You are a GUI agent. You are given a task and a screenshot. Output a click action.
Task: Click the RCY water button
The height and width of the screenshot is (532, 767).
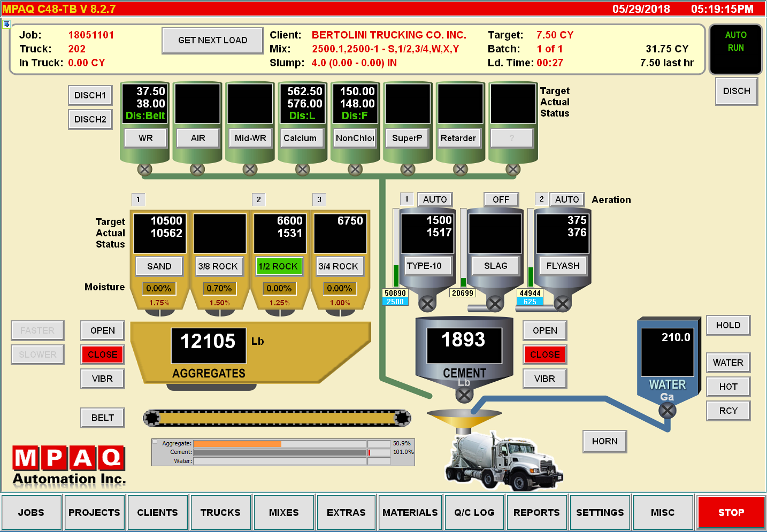[728, 411]
